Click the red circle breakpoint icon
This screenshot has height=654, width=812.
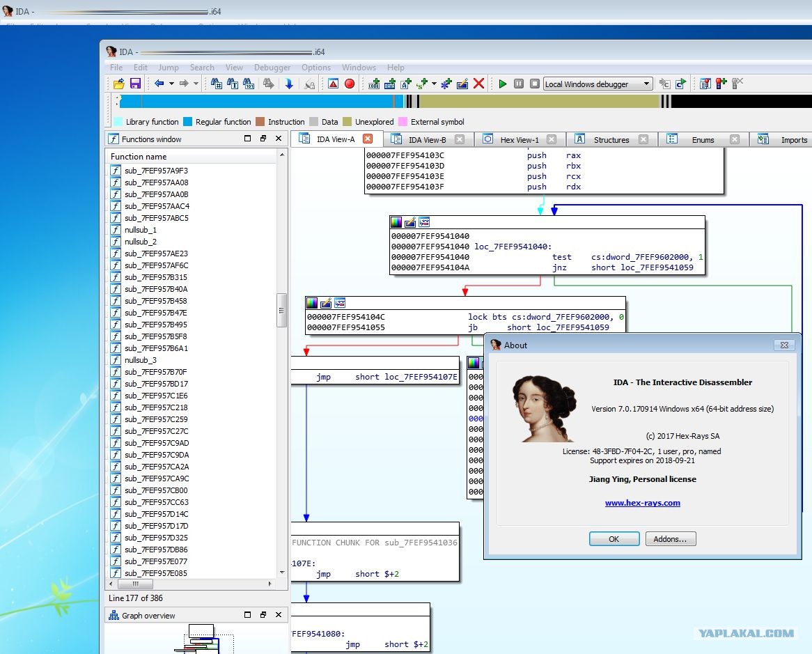click(350, 84)
